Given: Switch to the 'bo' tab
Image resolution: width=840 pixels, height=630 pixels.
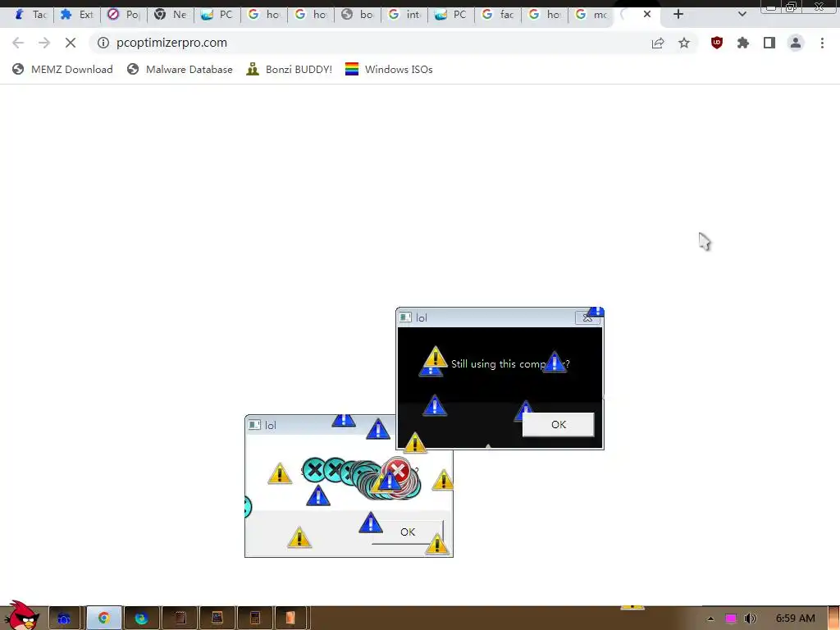Looking at the screenshot, I should tap(358, 15).
